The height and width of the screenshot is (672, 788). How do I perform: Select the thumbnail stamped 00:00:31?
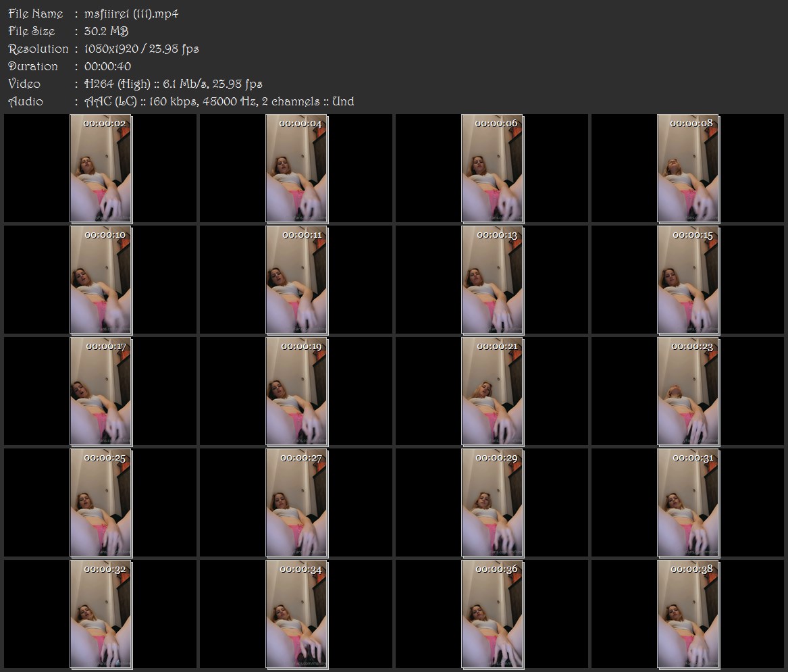click(689, 503)
